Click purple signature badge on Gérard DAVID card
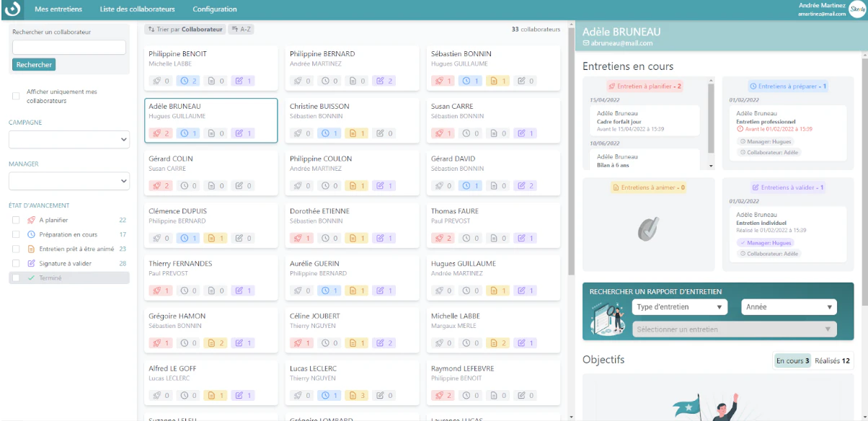 coord(525,186)
